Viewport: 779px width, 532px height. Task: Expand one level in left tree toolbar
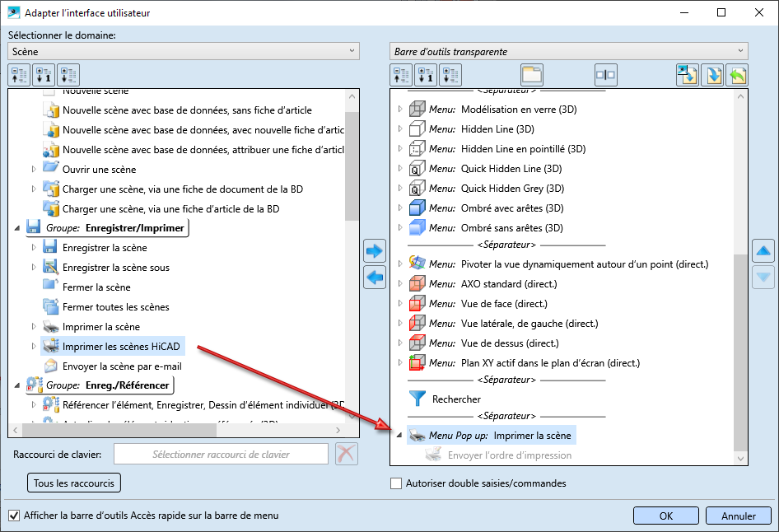point(44,76)
